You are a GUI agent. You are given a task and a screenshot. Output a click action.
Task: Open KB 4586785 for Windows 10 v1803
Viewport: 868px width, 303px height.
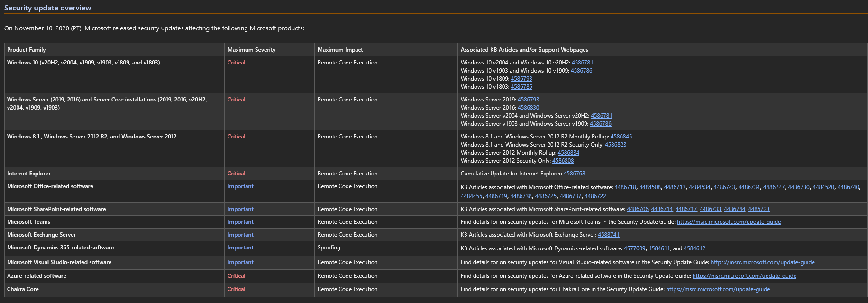click(521, 87)
